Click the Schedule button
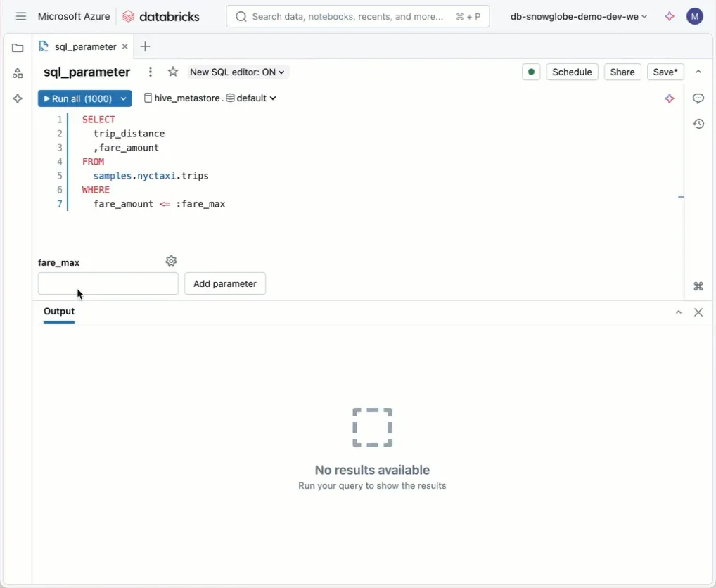 coord(572,72)
